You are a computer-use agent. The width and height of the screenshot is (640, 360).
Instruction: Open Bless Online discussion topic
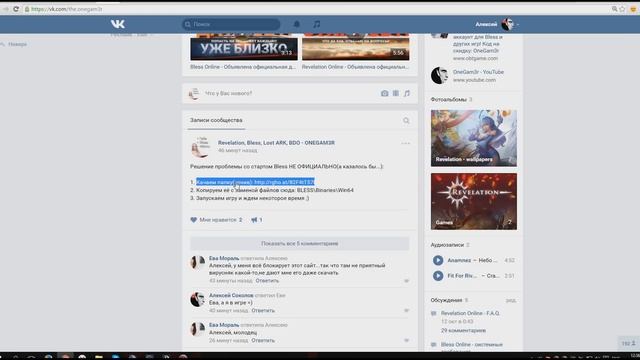pyautogui.click(x=471, y=344)
